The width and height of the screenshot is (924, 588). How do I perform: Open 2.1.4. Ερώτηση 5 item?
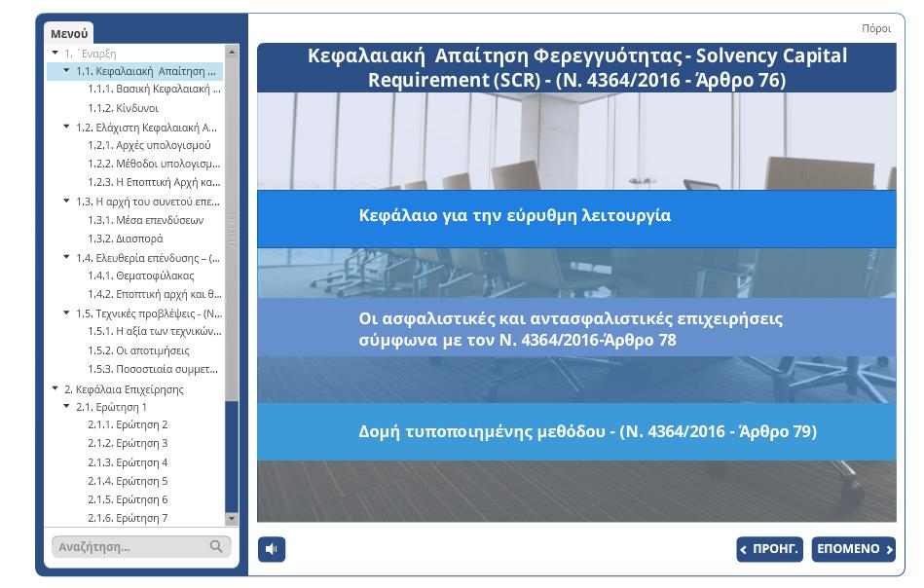pyautogui.click(x=128, y=481)
